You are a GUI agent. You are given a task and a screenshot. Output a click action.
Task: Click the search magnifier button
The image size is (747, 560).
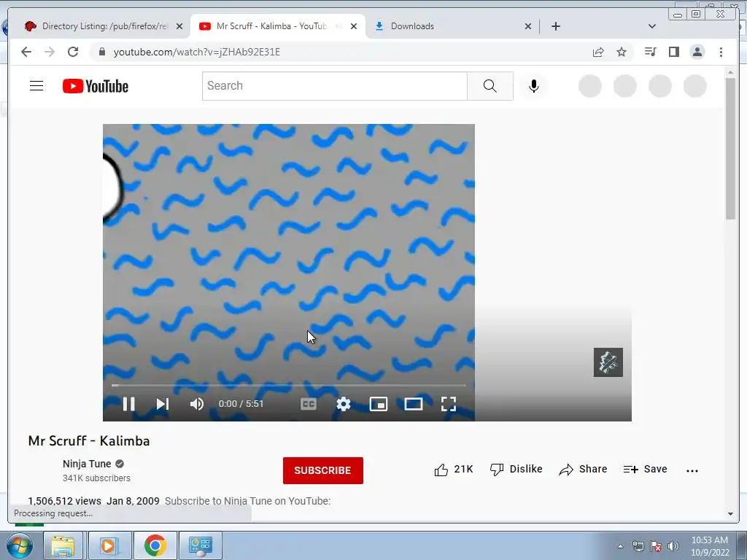489,86
